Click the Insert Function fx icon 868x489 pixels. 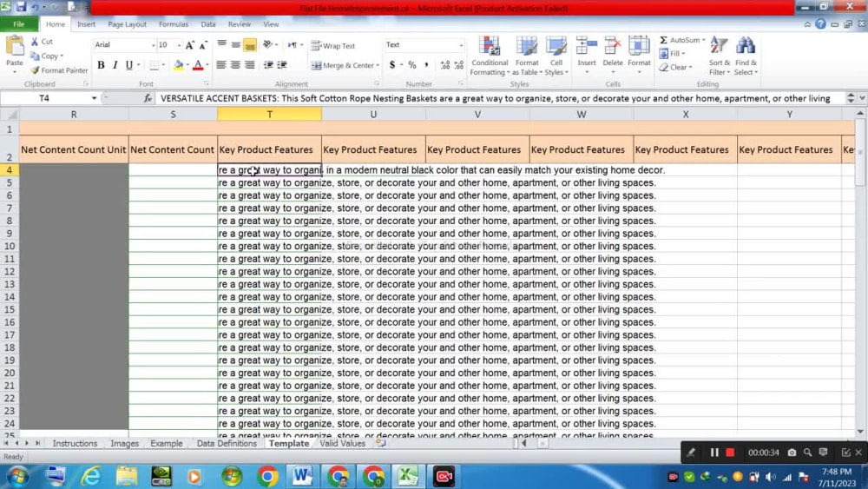click(148, 98)
